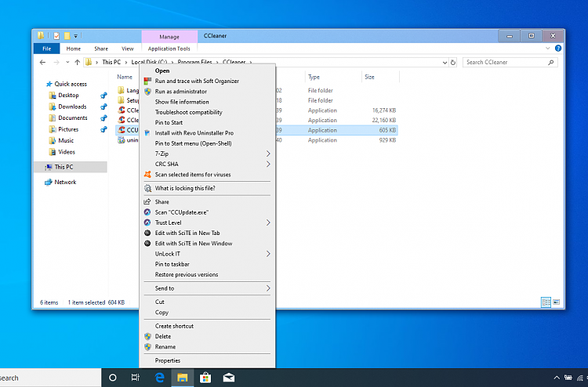
Task: Open Properties from the context menu
Action: tap(207, 361)
